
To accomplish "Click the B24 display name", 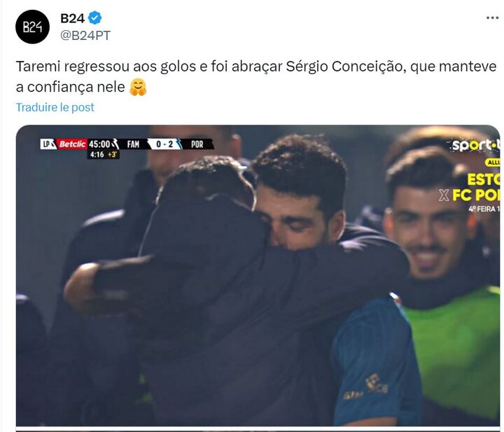I will point(72,18).
